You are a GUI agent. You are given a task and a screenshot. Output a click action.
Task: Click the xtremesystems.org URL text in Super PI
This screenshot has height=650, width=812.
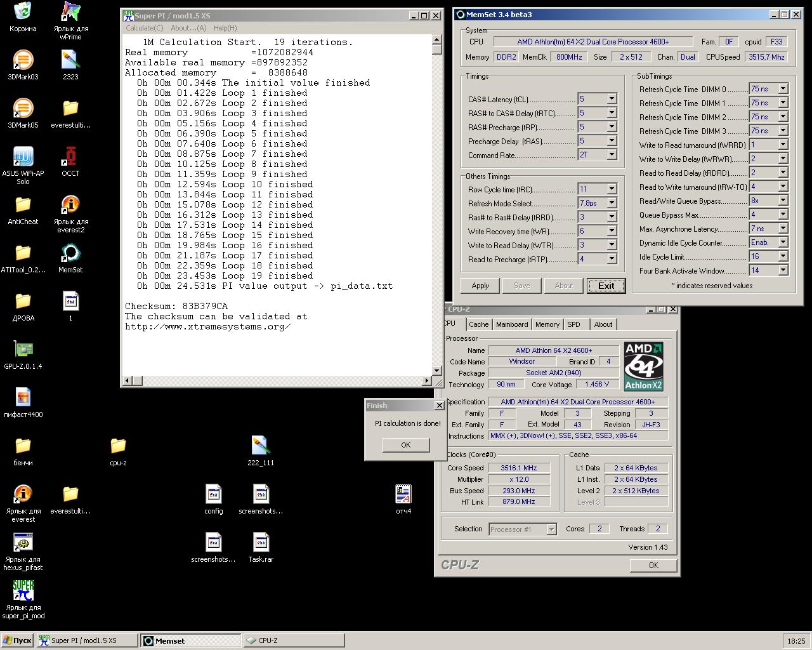207,326
